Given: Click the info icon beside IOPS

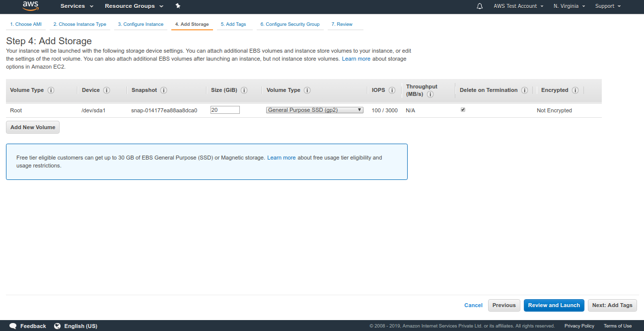Looking at the screenshot, I should (x=392, y=90).
